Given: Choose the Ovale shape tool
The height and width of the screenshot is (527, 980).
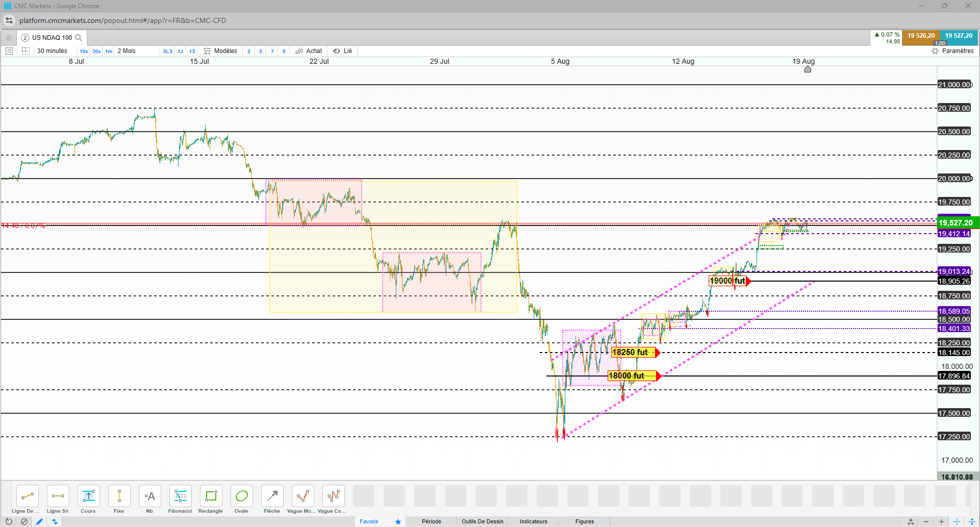Looking at the screenshot, I should pyautogui.click(x=241, y=499).
